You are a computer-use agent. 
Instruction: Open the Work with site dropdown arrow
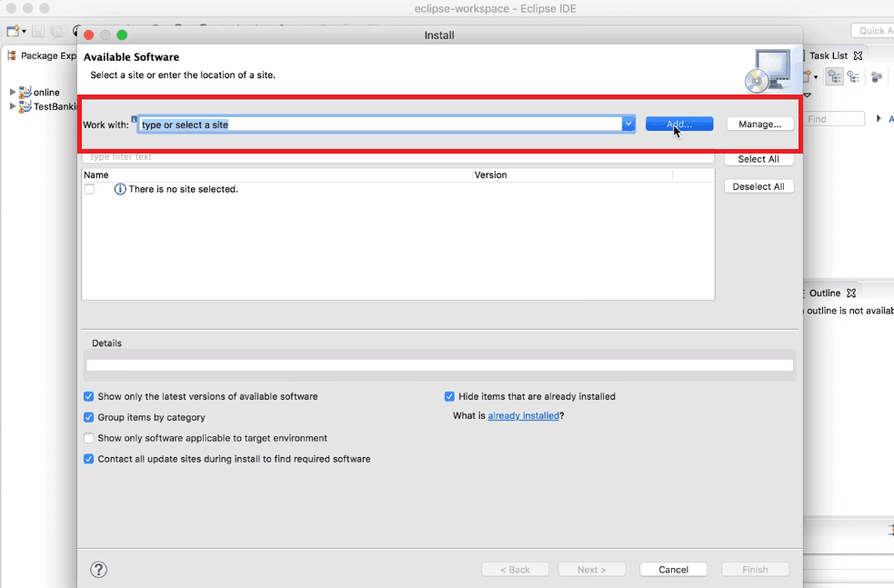(x=628, y=125)
